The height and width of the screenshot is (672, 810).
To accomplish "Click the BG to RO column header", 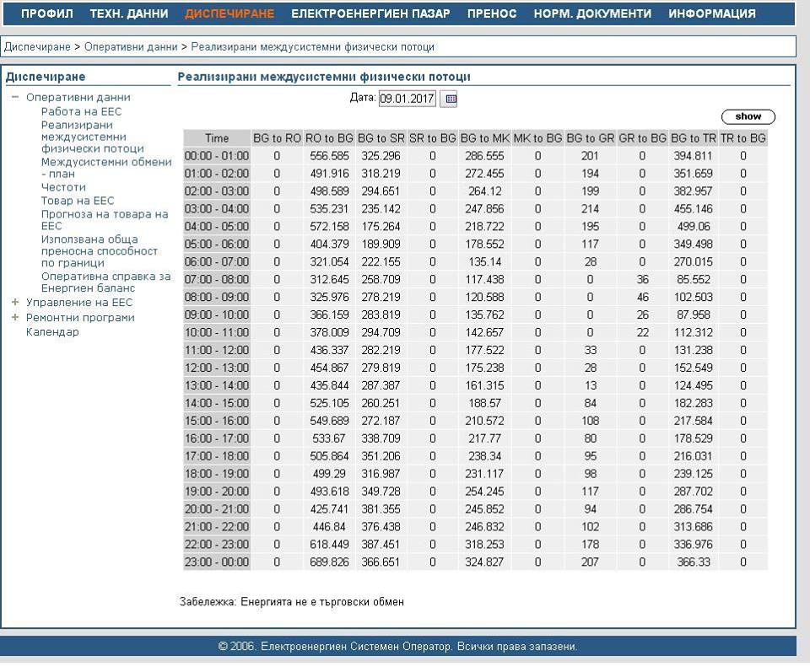I will [x=277, y=138].
